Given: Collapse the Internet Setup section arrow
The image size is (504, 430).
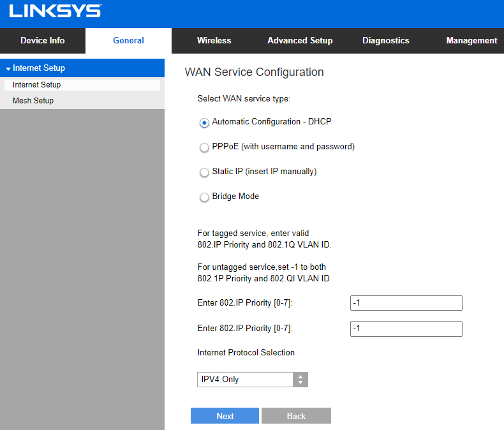Looking at the screenshot, I should (8, 68).
